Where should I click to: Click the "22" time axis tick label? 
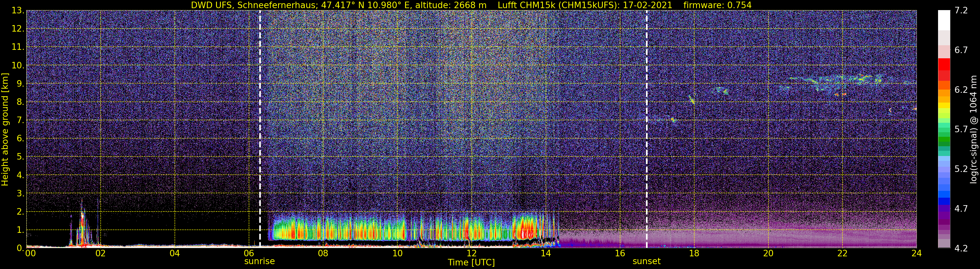tap(842, 253)
